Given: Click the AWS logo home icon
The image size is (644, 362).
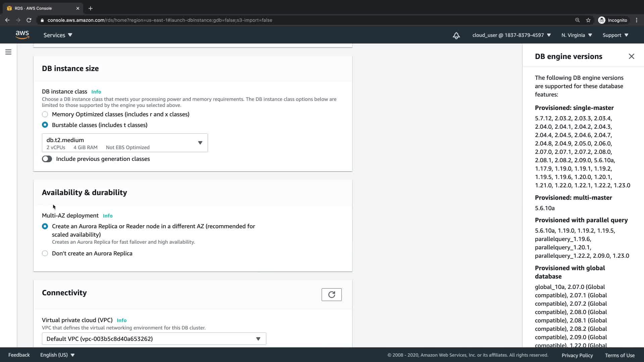Looking at the screenshot, I should click(x=22, y=35).
